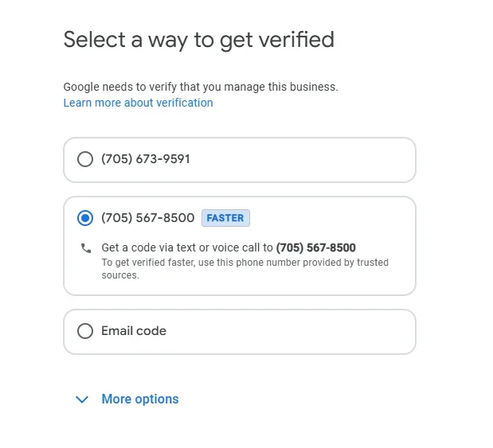Click the word "sources." in helper text

pyautogui.click(x=120, y=275)
